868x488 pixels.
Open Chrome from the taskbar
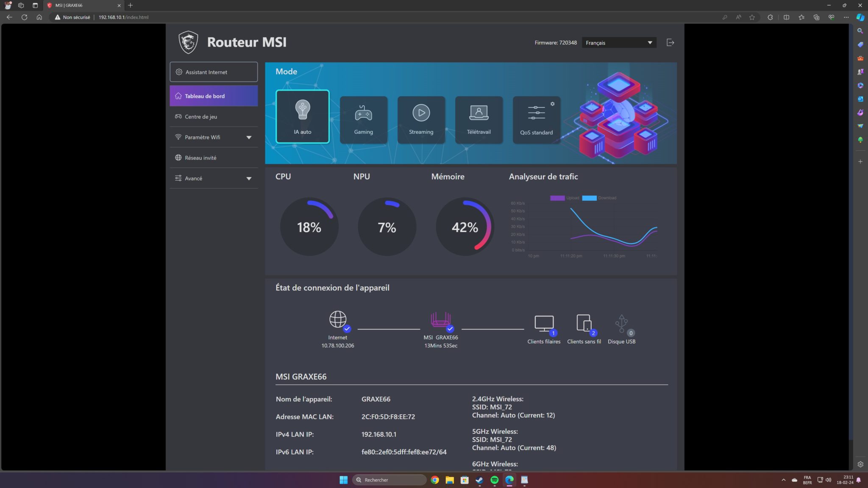pos(434,480)
